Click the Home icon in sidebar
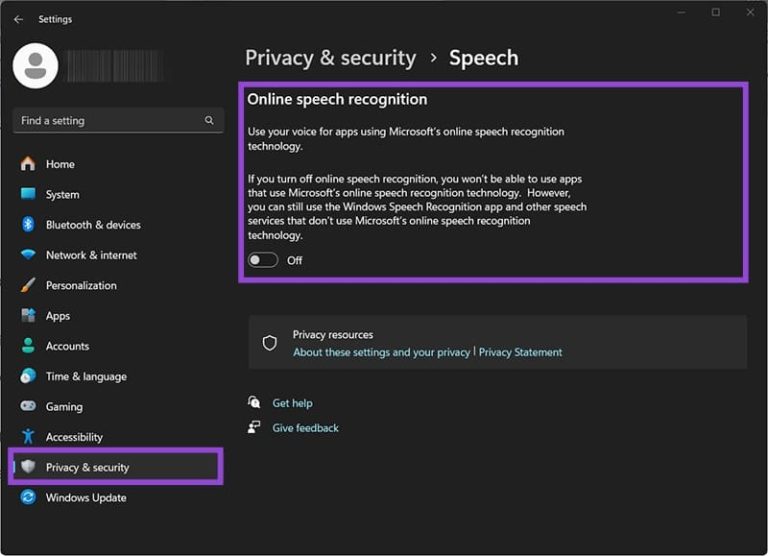768x556 pixels. (28, 164)
